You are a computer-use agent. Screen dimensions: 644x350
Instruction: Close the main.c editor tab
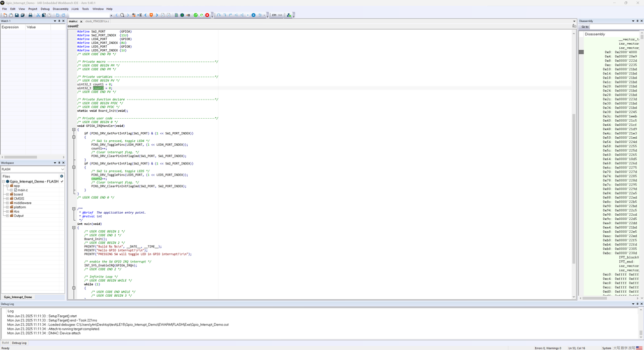(x=80, y=21)
